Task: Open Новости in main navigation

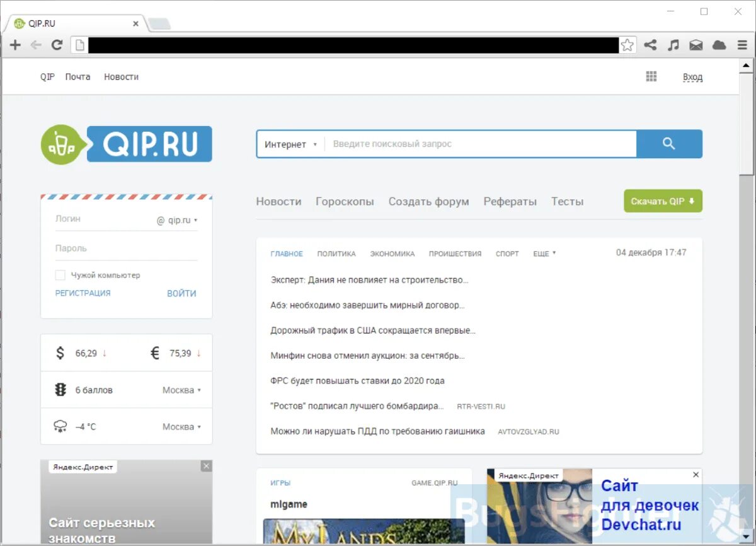Action: pyautogui.click(x=278, y=202)
